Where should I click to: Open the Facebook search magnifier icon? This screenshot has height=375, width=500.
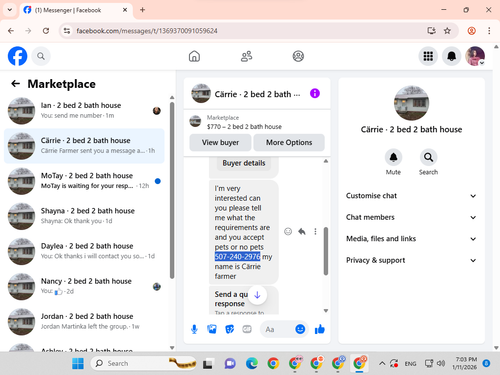coord(41,56)
